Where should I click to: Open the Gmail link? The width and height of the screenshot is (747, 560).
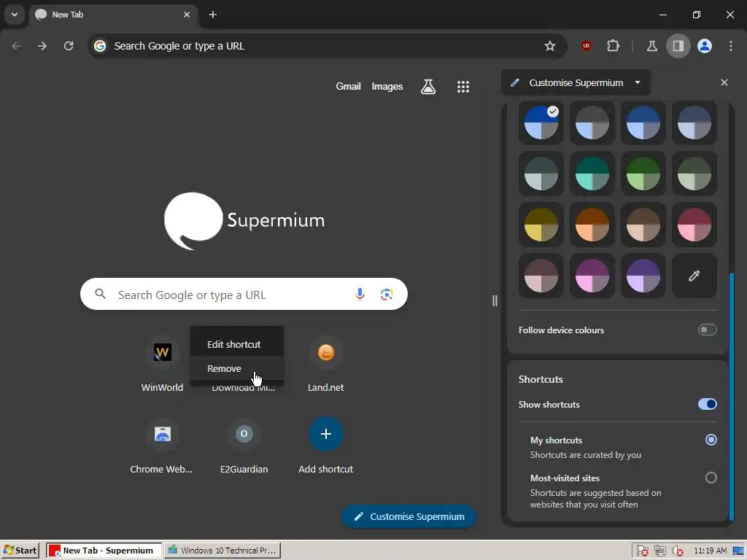click(x=348, y=86)
